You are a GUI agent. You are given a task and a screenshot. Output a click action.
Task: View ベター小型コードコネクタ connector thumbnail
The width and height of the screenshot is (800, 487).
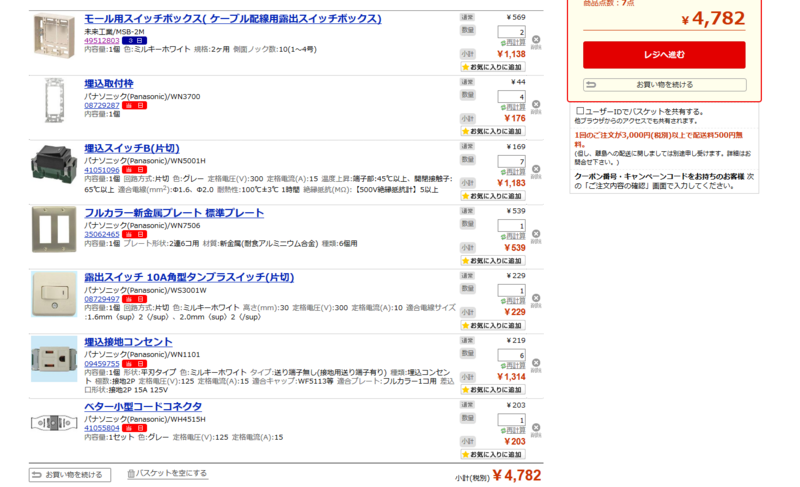pos(54,423)
